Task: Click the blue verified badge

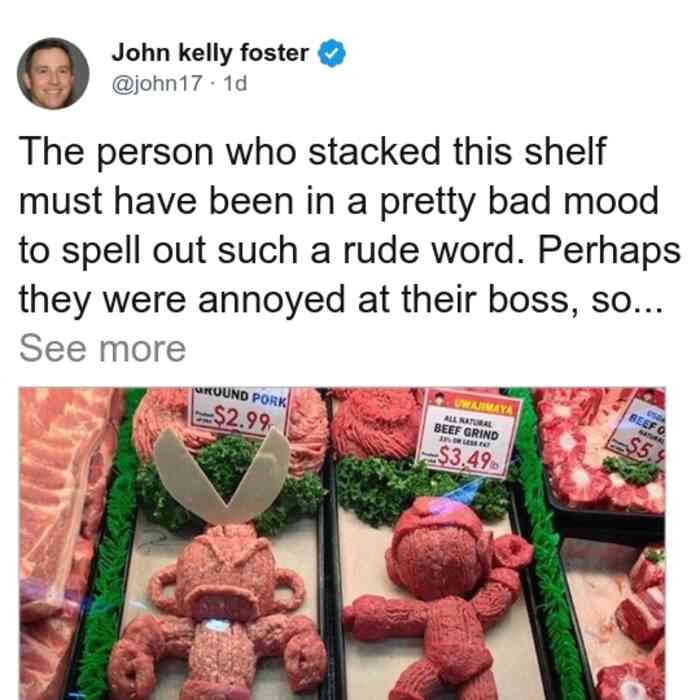Action: tap(332, 53)
